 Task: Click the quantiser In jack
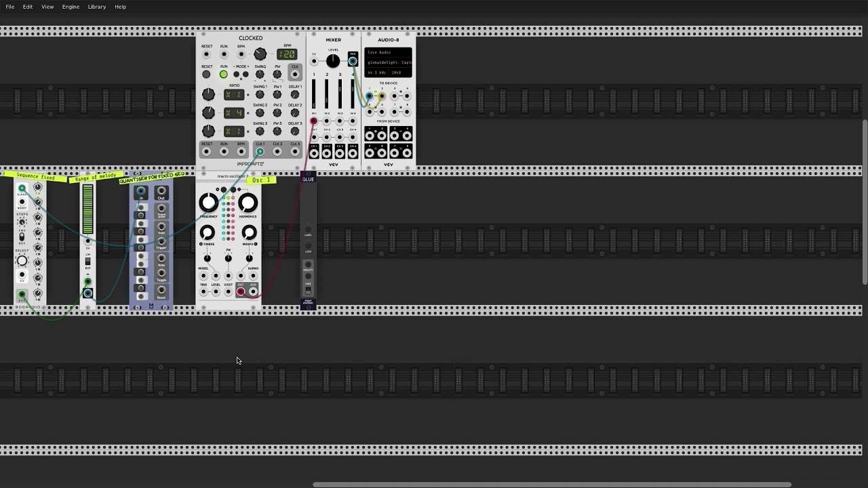[x=140, y=191]
